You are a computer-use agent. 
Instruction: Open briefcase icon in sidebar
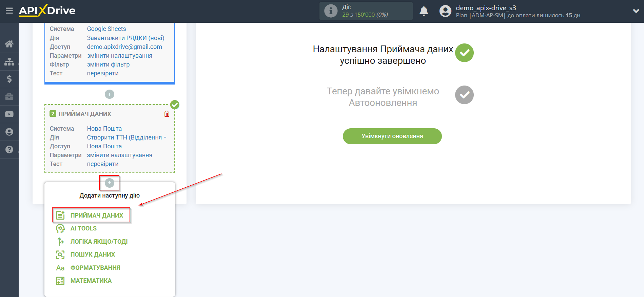(x=9, y=97)
